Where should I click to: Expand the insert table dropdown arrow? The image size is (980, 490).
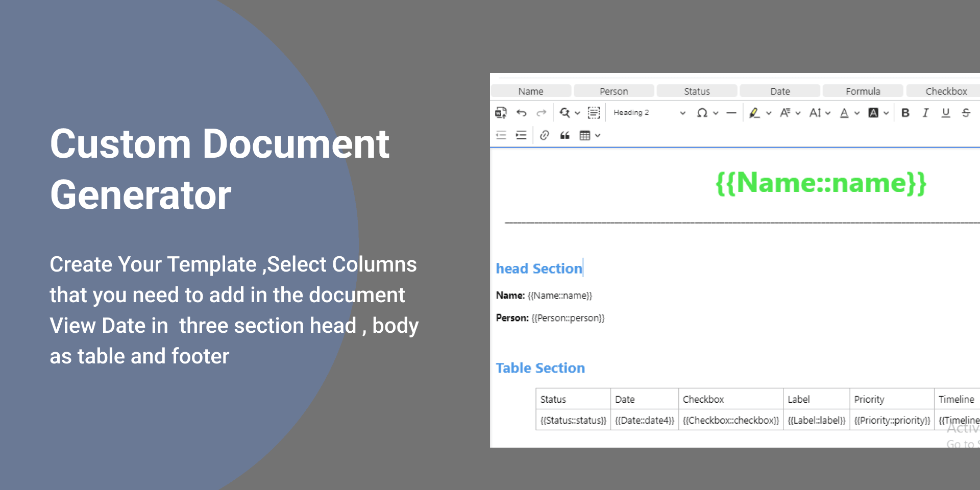click(598, 136)
